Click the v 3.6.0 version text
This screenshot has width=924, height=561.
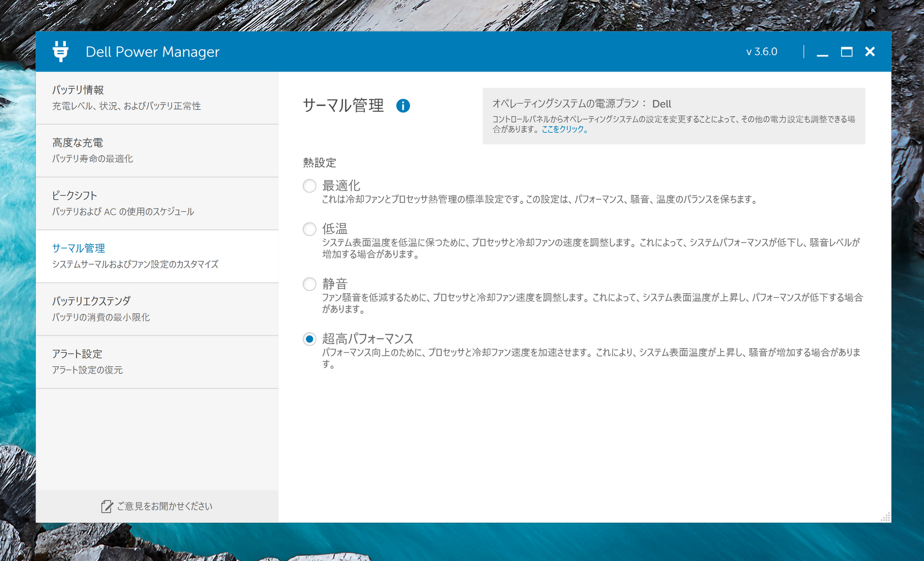click(x=762, y=52)
